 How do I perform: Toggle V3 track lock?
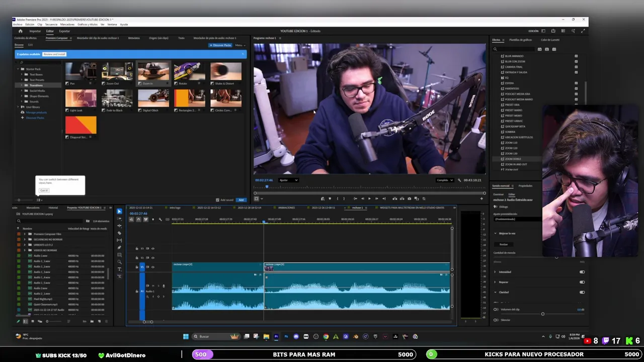[x=137, y=248]
